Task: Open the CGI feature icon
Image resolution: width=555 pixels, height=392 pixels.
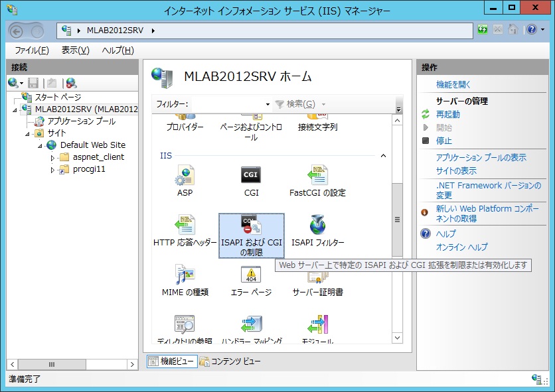Action: 251,181
